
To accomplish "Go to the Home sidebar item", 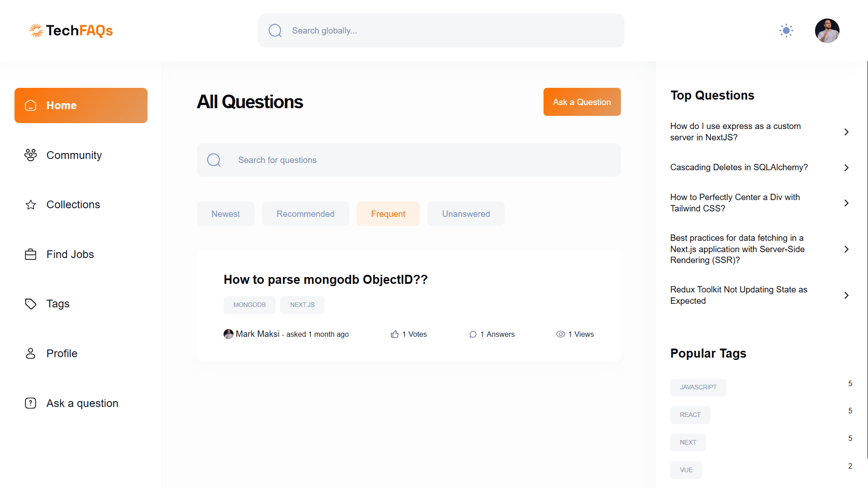I will (81, 105).
